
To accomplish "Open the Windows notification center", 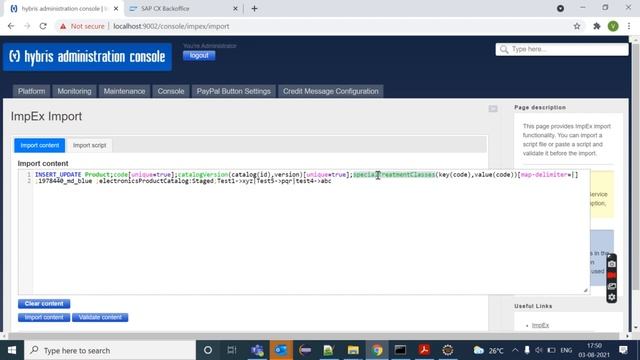I will click(623, 350).
